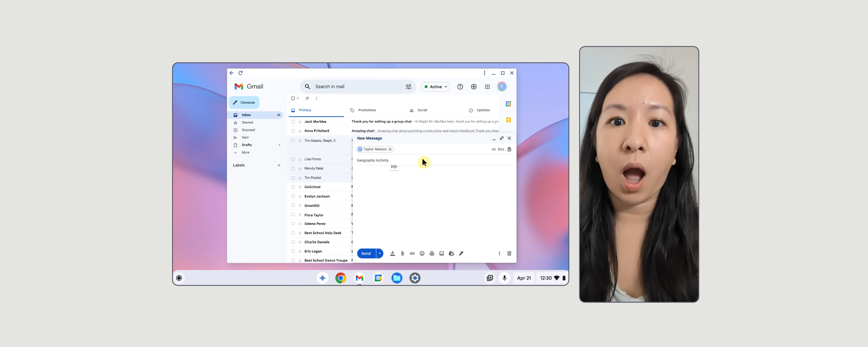Click the lock icon beside bcc
This screenshot has width=868, height=347.
tap(509, 149)
